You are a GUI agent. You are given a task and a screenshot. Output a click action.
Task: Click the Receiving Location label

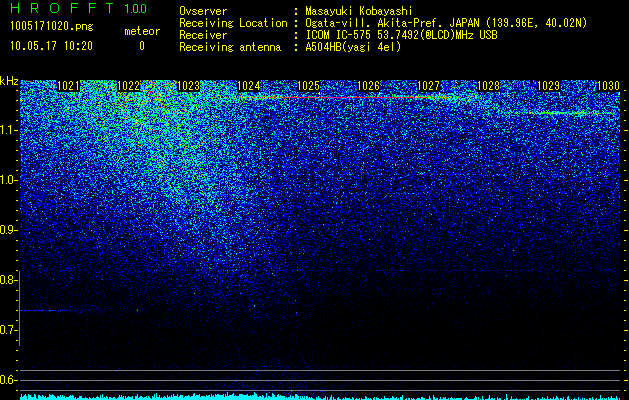tap(233, 23)
